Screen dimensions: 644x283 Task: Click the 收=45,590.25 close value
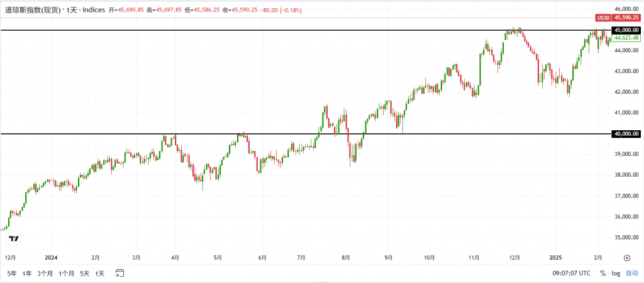click(x=240, y=10)
